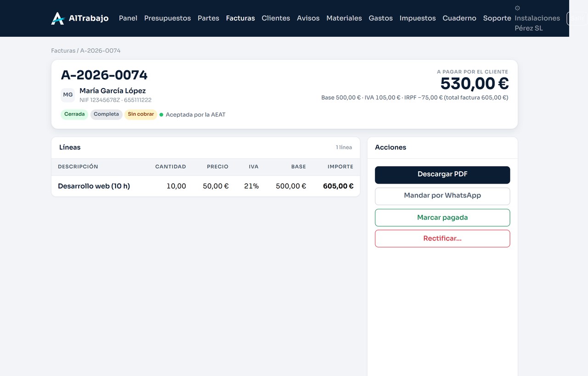Click the '1 línea' count label
Image resolution: width=588 pixels, height=376 pixels.
point(344,147)
